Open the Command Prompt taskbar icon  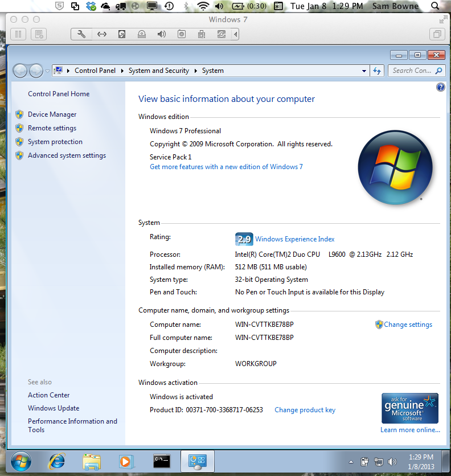[162, 461]
